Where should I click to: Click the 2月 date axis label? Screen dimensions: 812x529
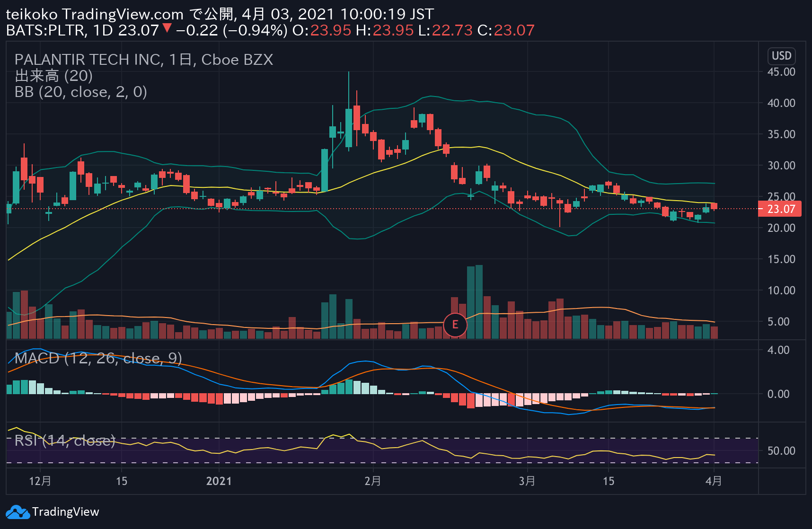point(373,481)
